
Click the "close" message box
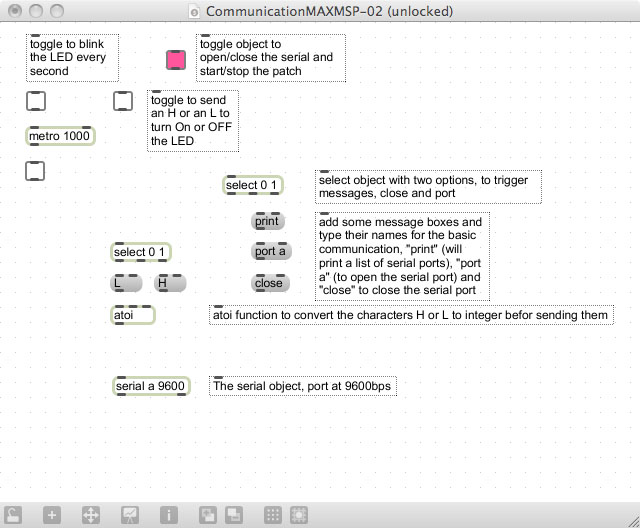click(x=269, y=283)
